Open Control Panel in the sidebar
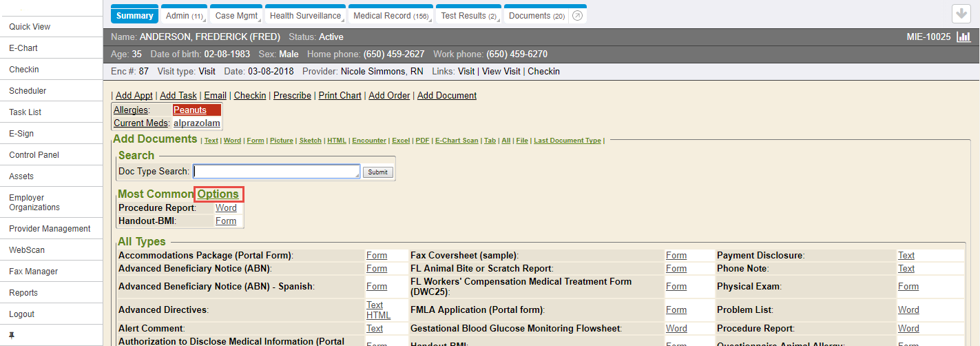 [34, 155]
